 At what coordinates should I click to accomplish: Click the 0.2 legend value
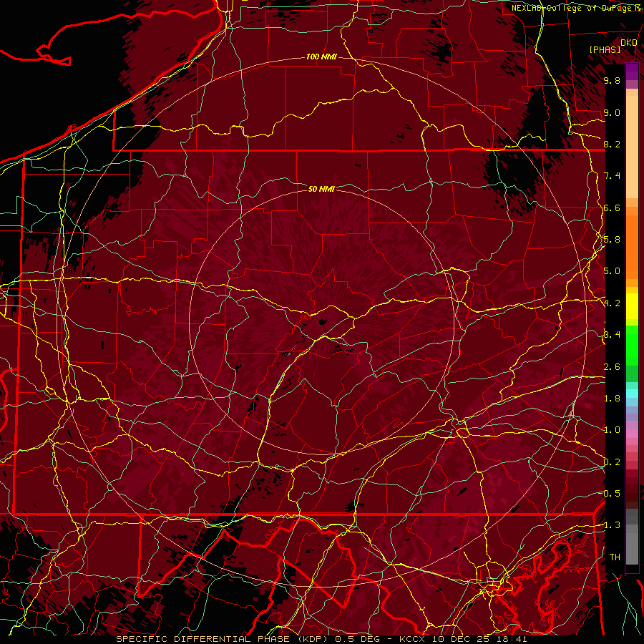coord(612,462)
